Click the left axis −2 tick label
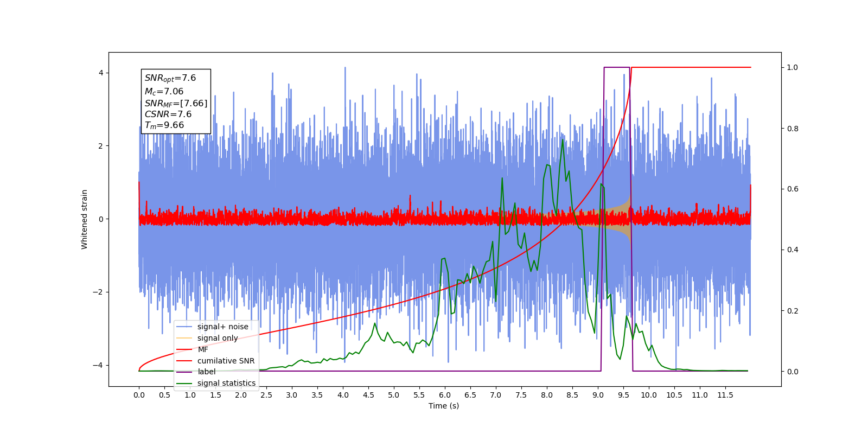The image size is (868, 434). [98, 292]
